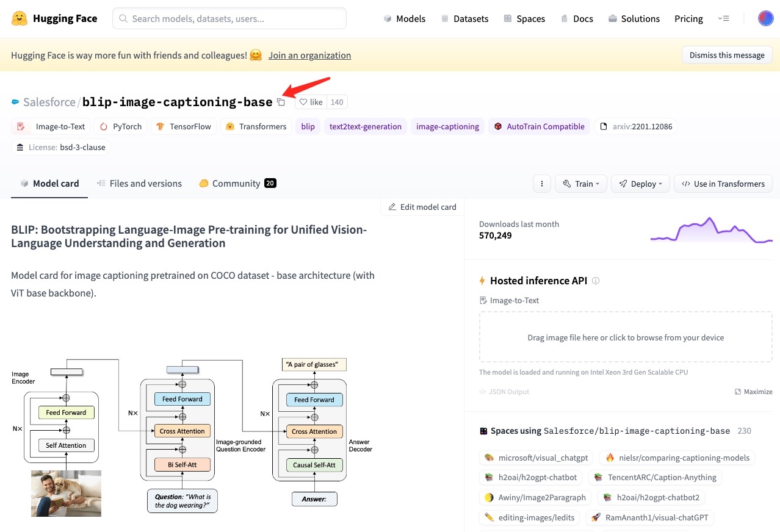This screenshot has width=780, height=532.
Task: Click the Image-to-Text widget label
Action: pos(510,300)
